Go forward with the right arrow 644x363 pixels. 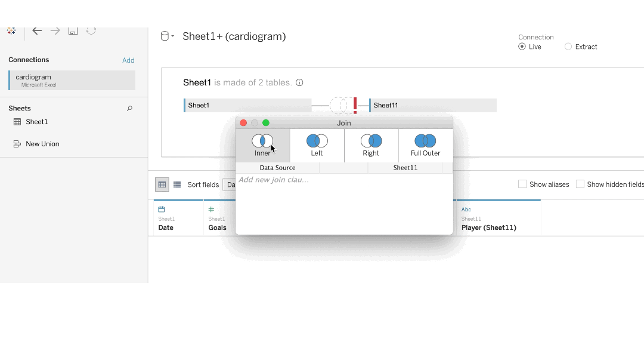click(55, 31)
